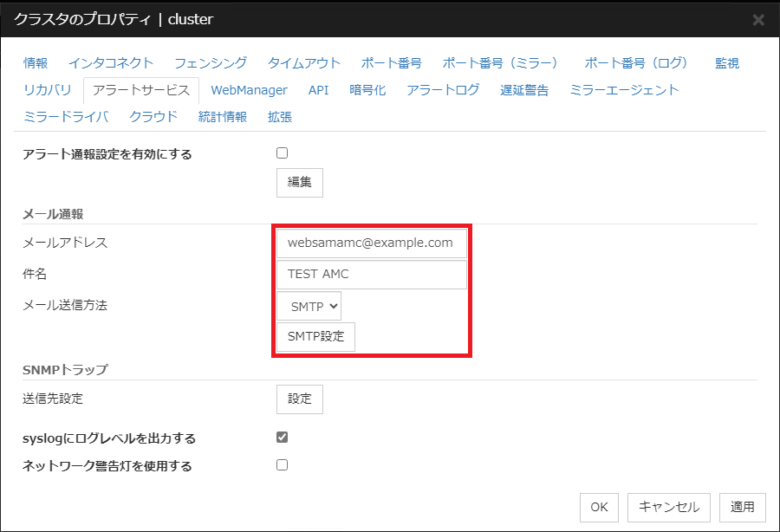
Task: Enable the network warning light checkbox
Action: (282, 465)
